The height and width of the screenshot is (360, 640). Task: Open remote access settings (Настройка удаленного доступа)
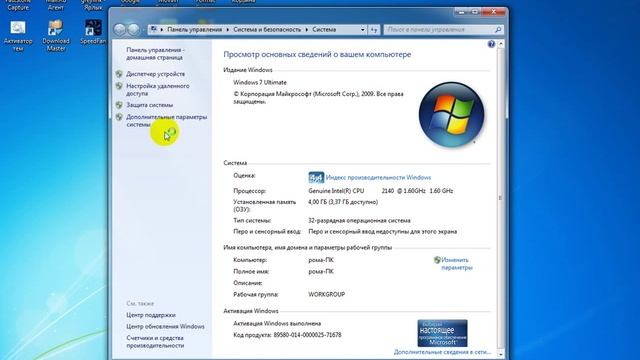158,90
